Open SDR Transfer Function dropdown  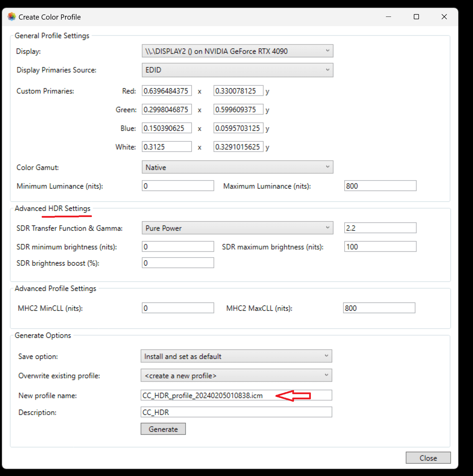click(x=238, y=228)
